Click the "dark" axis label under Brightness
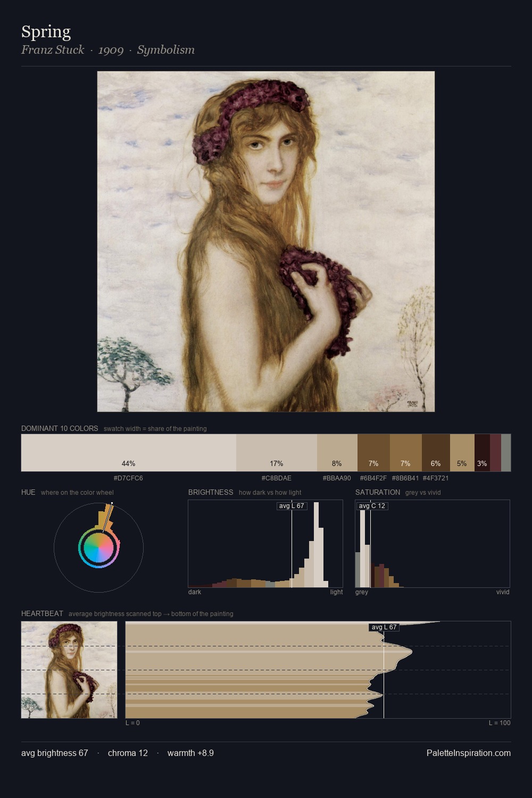The height and width of the screenshot is (798, 532). coord(195,592)
